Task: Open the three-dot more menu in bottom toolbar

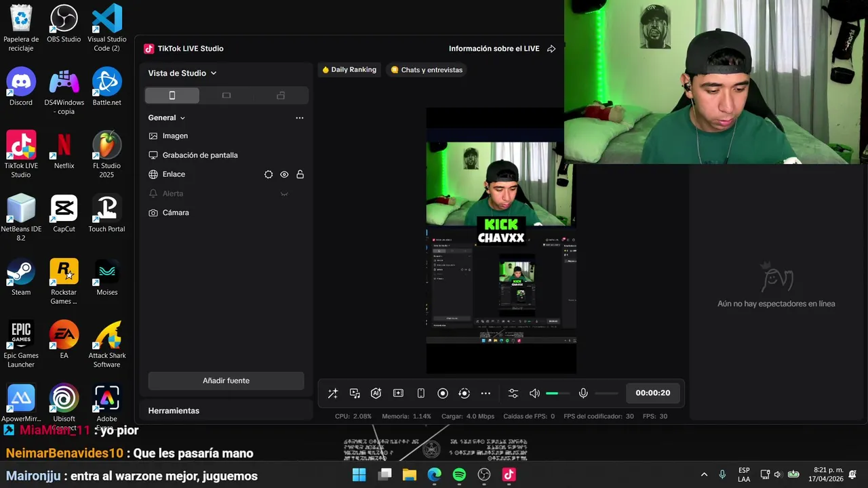Action: coord(486,393)
